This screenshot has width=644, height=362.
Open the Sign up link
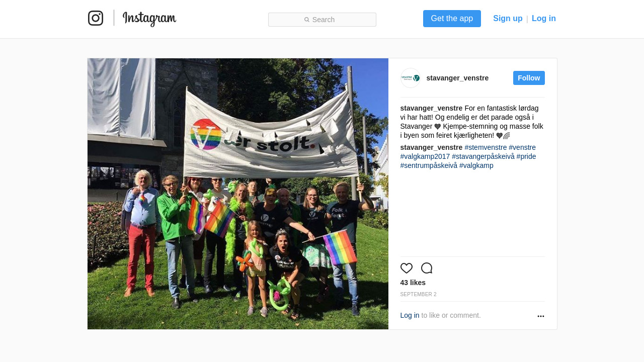[x=508, y=19]
